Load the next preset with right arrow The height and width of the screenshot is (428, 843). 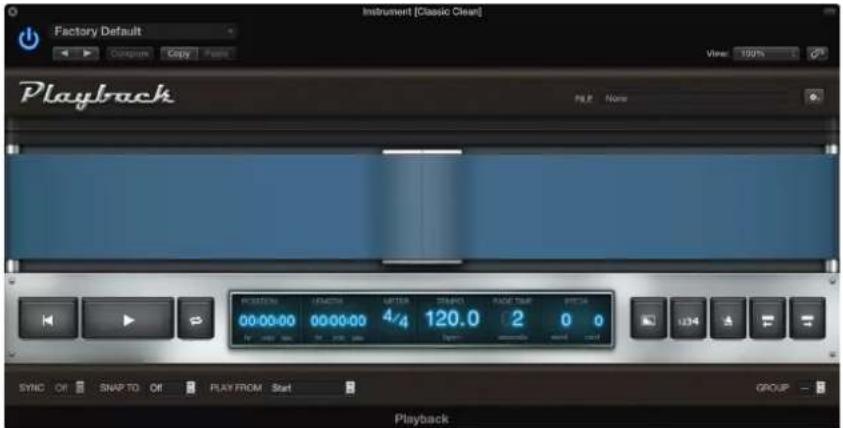[x=87, y=54]
